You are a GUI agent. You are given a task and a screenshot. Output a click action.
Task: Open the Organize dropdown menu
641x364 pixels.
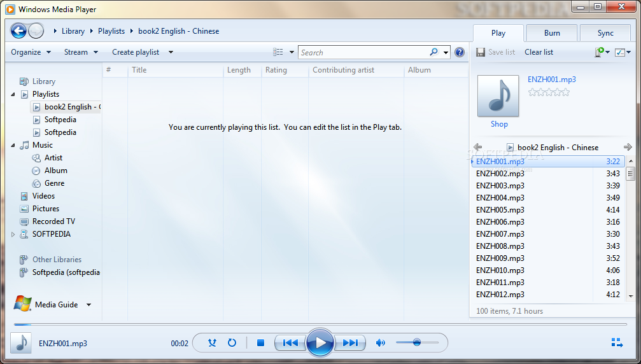tap(31, 52)
